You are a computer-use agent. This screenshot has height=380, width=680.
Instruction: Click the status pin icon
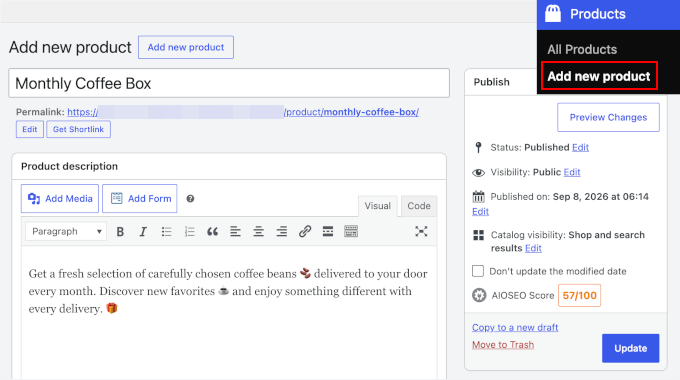pos(478,147)
